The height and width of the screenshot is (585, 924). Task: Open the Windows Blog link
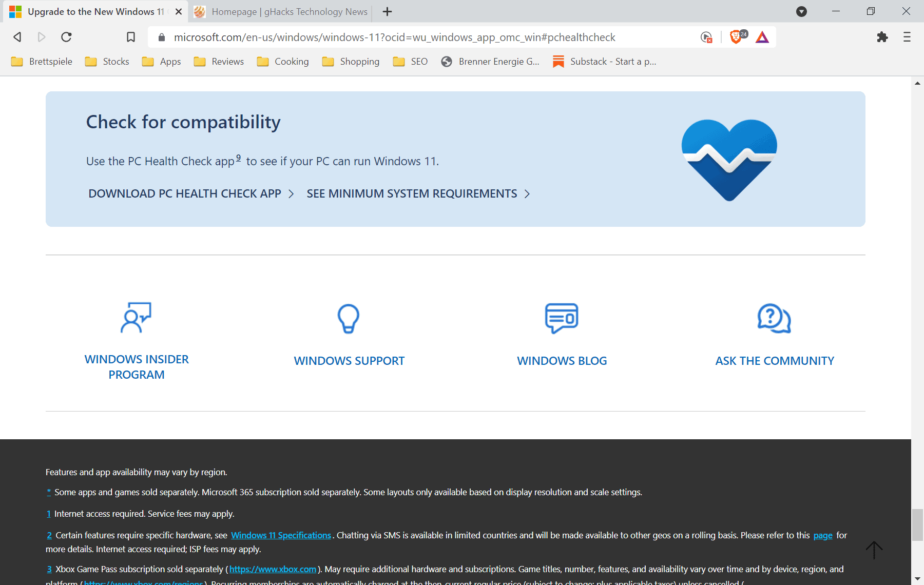click(x=562, y=361)
